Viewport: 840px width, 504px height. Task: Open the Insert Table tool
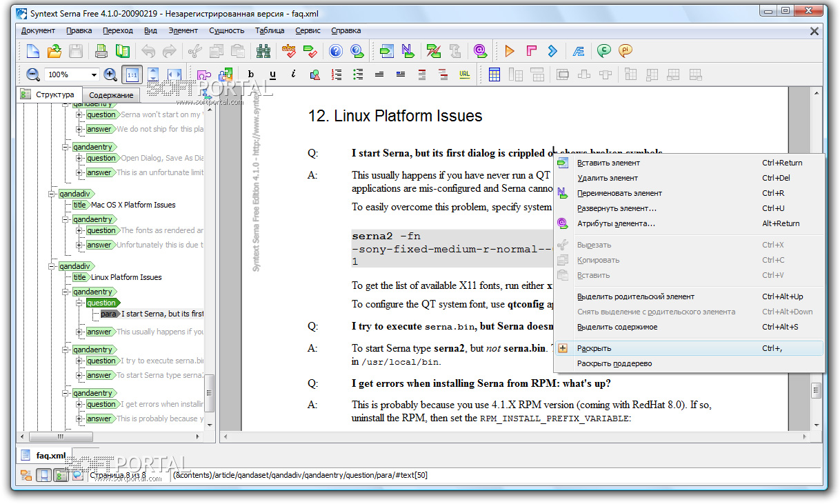click(494, 74)
